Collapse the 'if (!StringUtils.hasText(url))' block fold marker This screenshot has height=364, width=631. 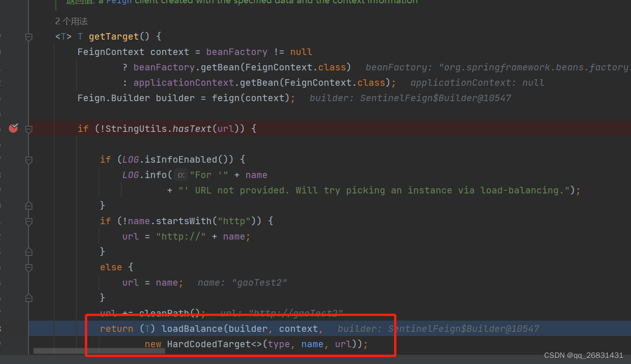29,129
